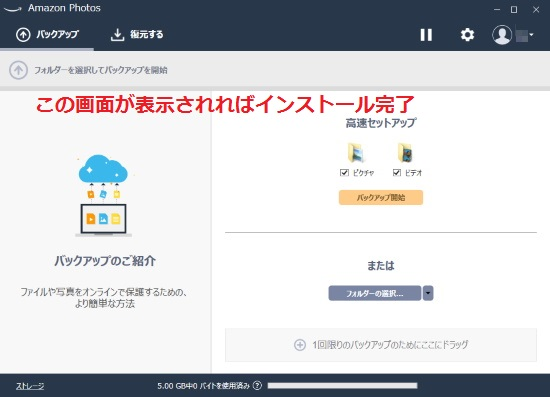
Task: Open settings via the gear icon
Action: click(x=467, y=35)
